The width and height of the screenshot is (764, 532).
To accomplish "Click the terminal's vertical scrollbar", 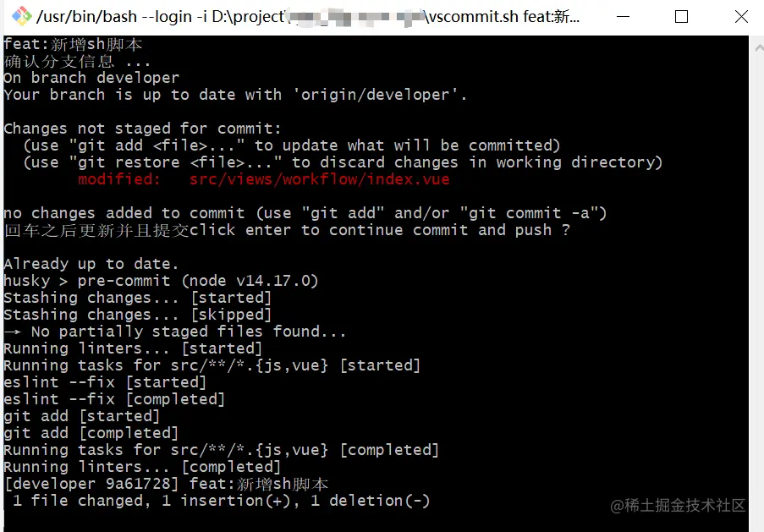I will click(756, 279).
